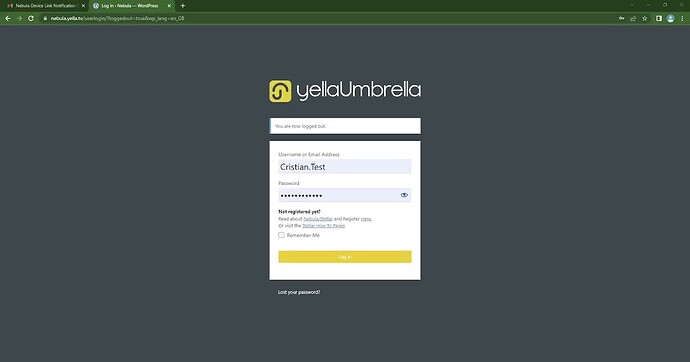Share this page via share icon
Viewport: 690px width, 362px height.
(x=633, y=18)
